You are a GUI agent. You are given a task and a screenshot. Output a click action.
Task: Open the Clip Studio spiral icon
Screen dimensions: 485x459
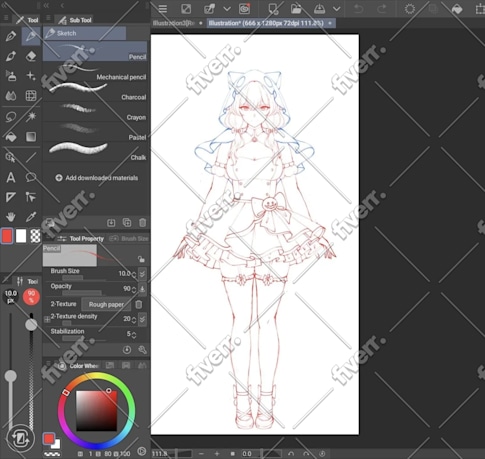(245, 9)
